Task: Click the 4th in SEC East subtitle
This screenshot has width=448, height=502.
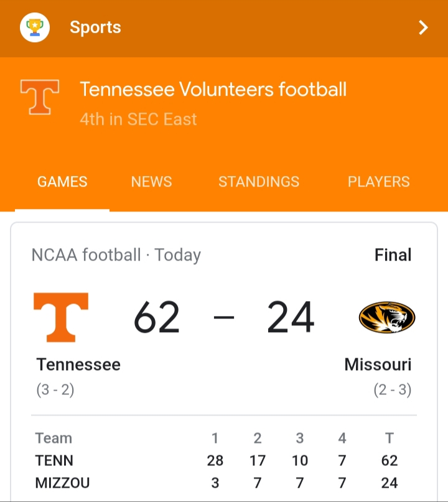Action: coord(138,119)
